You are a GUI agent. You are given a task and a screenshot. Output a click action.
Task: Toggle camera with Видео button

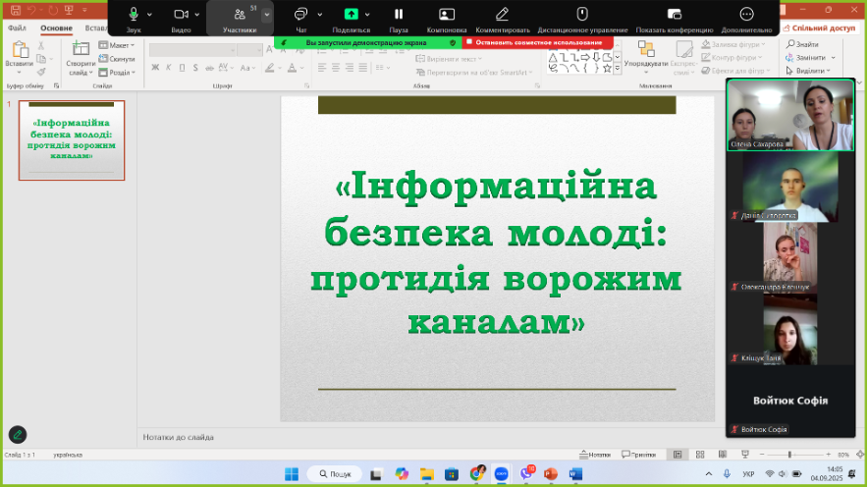[x=181, y=15]
